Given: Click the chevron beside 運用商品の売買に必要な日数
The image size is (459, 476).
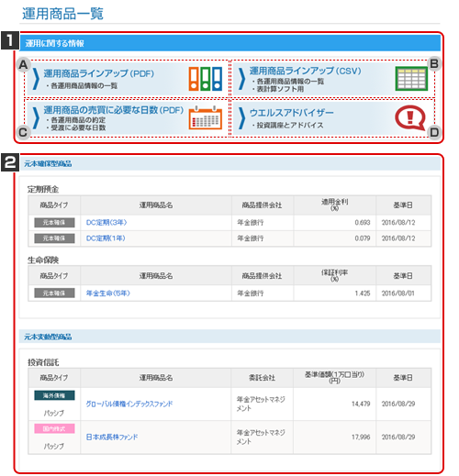Looking at the screenshot, I should (36, 118).
